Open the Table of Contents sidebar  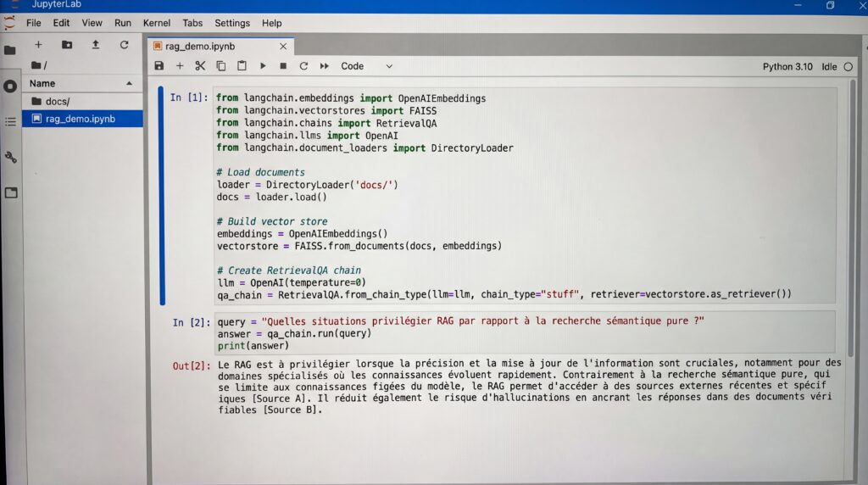tap(10, 121)
